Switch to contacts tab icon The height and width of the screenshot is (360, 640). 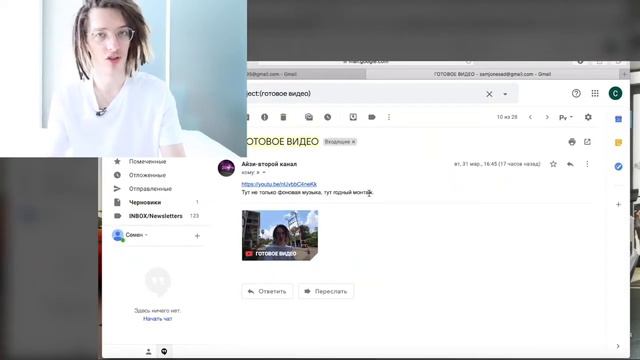point(149,351)
